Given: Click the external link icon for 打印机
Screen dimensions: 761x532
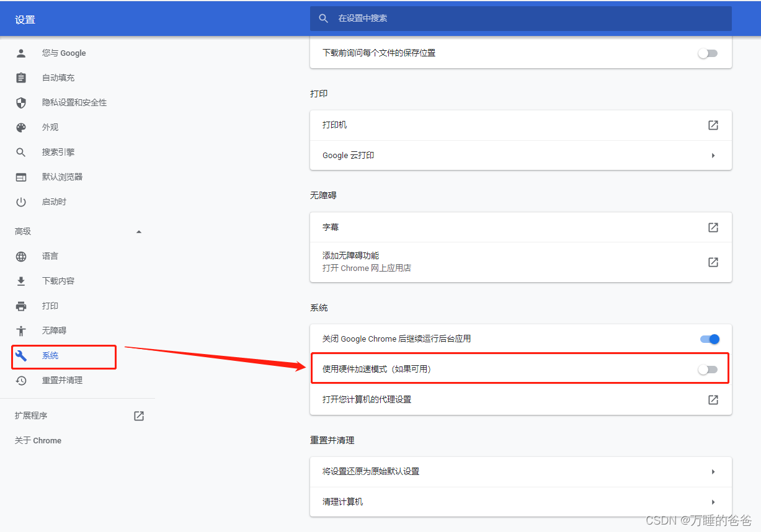Looking at the screenshot, I should point(713,125).
